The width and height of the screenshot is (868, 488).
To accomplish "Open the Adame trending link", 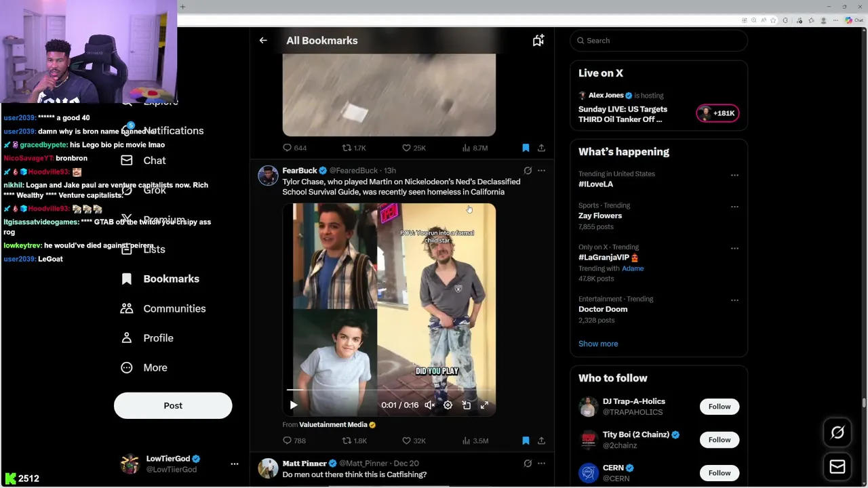I will click(633, 268).
